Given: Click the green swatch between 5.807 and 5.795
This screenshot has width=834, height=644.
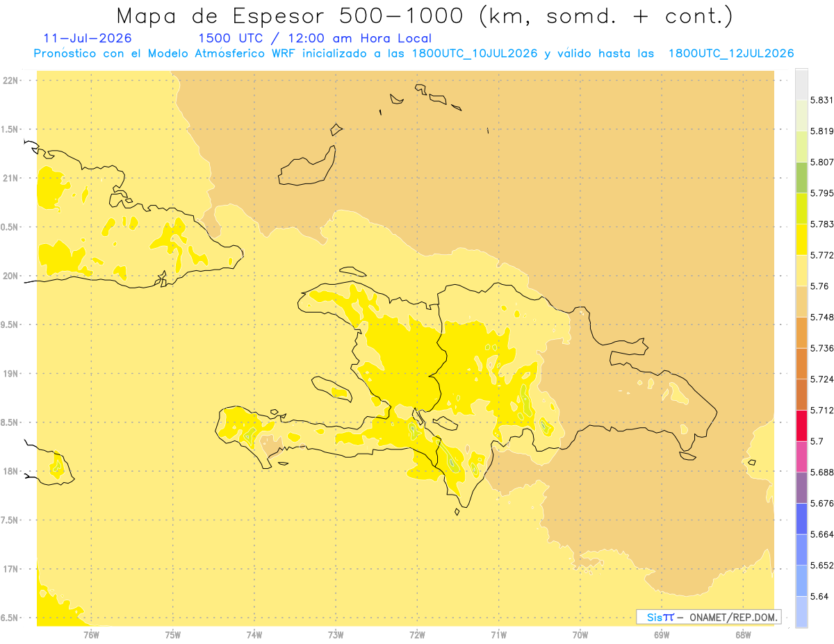Looking at the screenshot, I should pos(801,177).
